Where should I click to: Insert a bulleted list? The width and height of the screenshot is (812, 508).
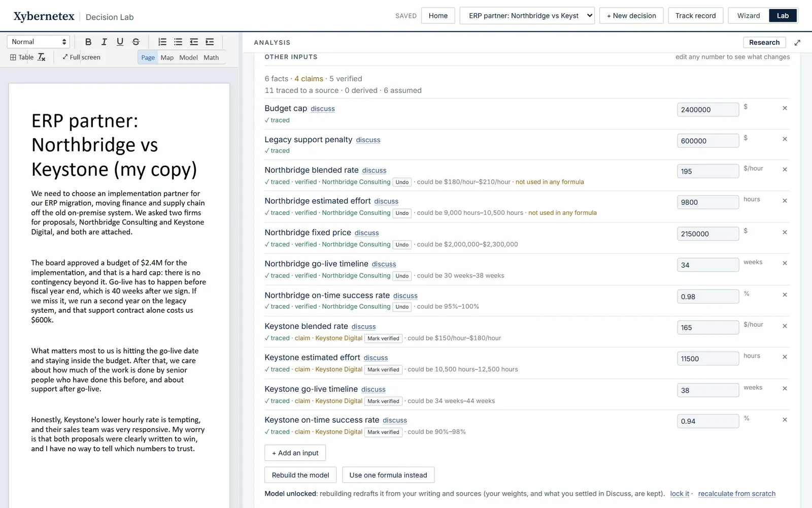[x=178, y=42]
